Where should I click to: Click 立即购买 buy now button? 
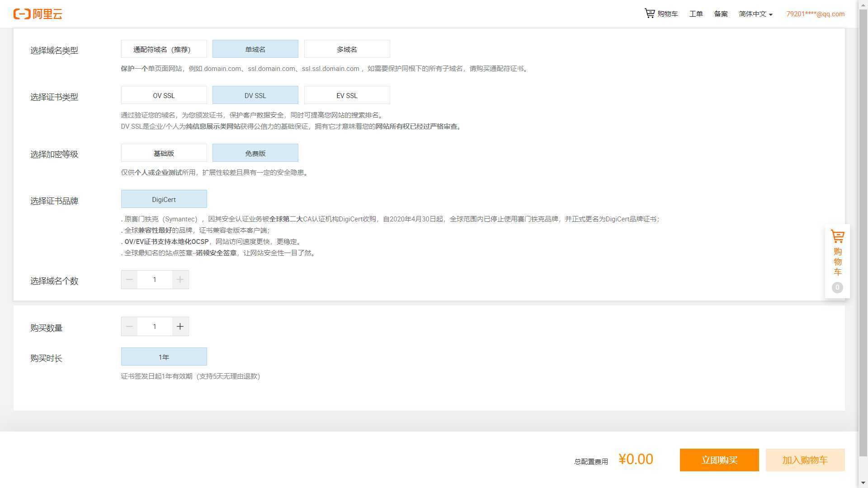[719, 460]
